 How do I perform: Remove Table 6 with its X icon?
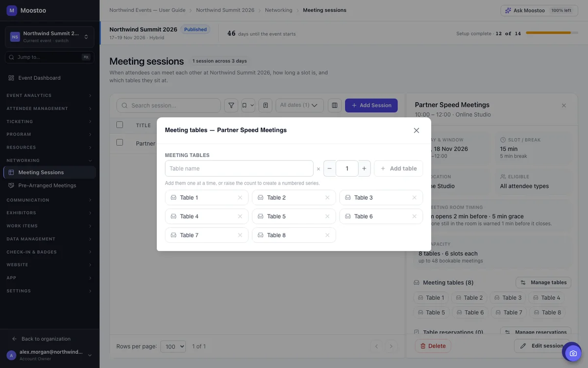point(415,216)
